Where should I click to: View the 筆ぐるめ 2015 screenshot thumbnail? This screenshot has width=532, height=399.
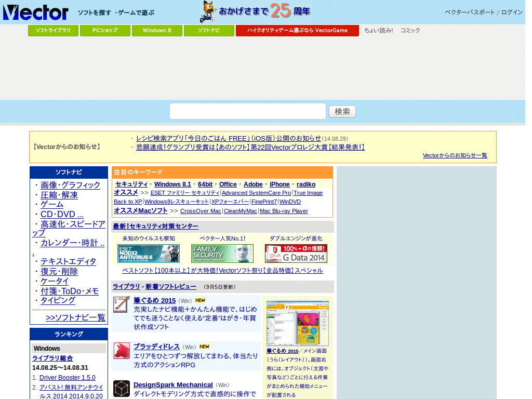(298, 323)
